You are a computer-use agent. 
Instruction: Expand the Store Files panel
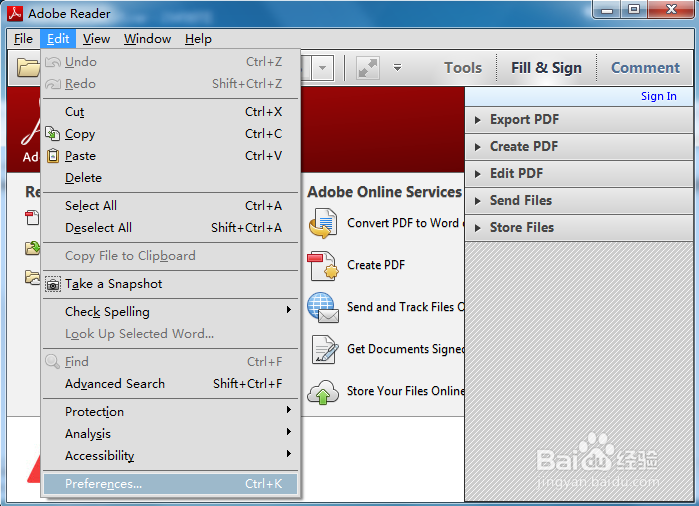click(579, 227)
